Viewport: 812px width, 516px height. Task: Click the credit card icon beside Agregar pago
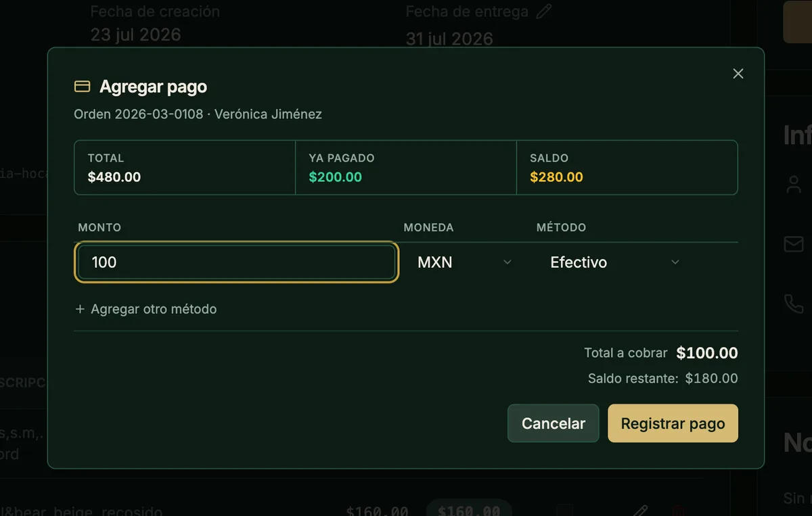coord(82,87)
